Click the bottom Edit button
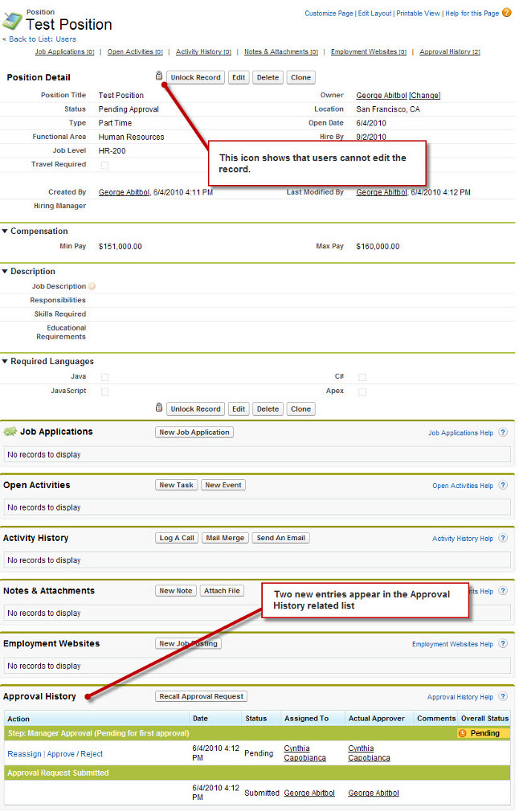 [x=239, y=408]
